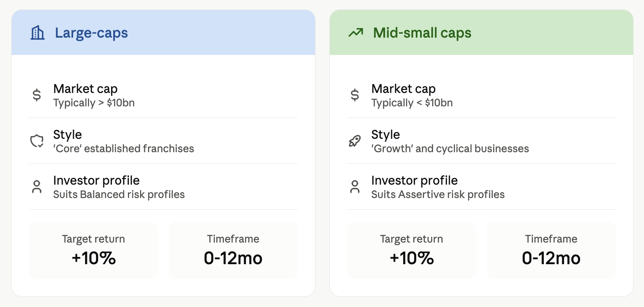Viewport: 644px width, 307px height.
Task: Click the +10% target return tile in Large-caps
Action: click(x=93, y=250)
